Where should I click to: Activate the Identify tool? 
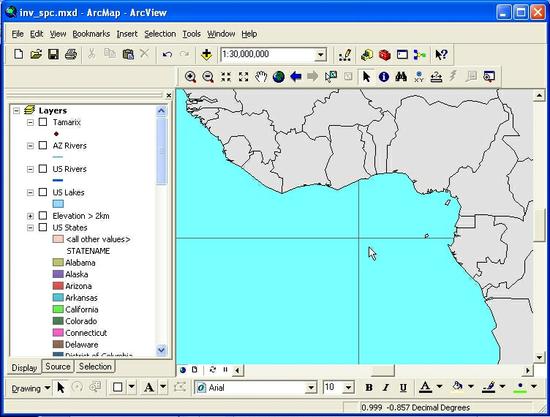(384, 76)
